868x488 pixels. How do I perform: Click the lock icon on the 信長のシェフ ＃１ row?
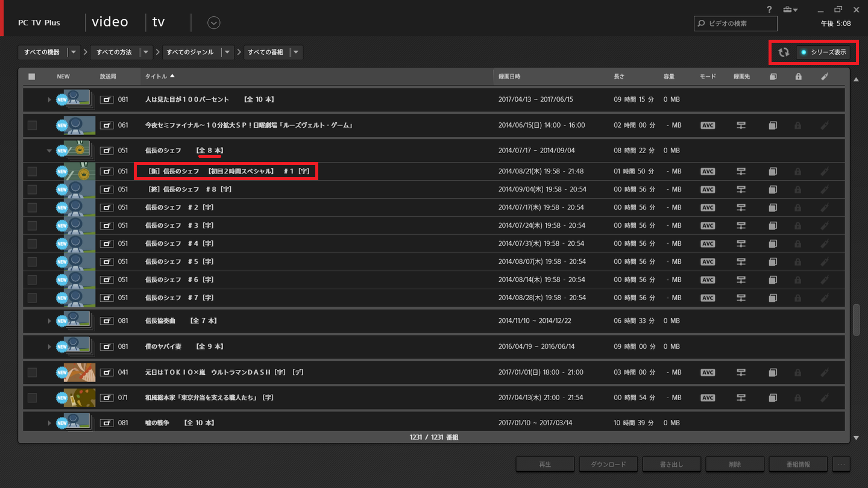click(x=797, y=171)
